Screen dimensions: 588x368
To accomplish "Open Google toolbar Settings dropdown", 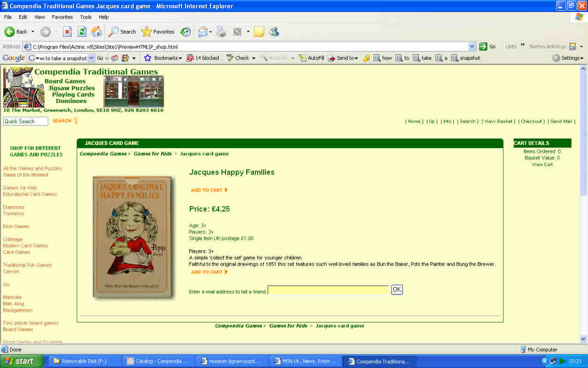I will click(568, 58).
